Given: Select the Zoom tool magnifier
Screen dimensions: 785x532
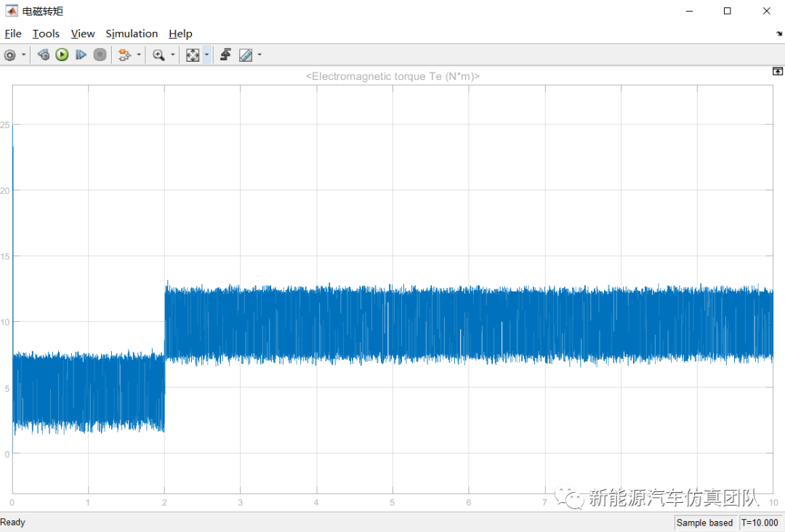Looking at the screenshot, I should 158,55.
